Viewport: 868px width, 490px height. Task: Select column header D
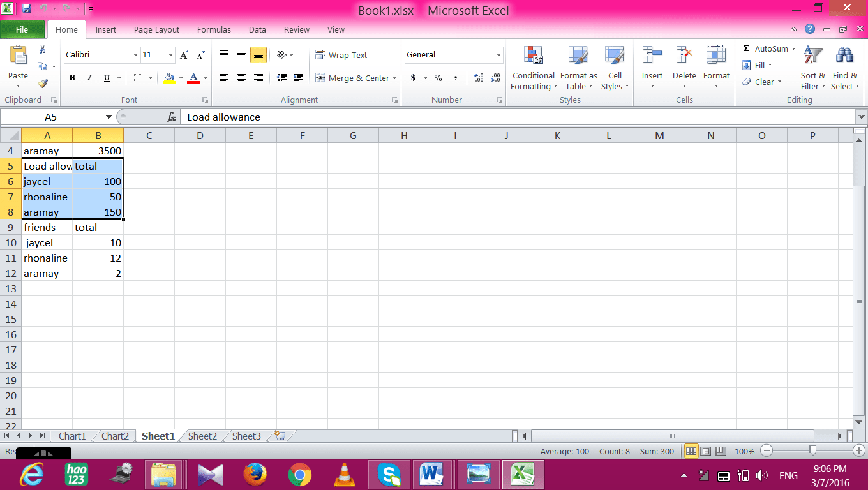click(200, 135)
